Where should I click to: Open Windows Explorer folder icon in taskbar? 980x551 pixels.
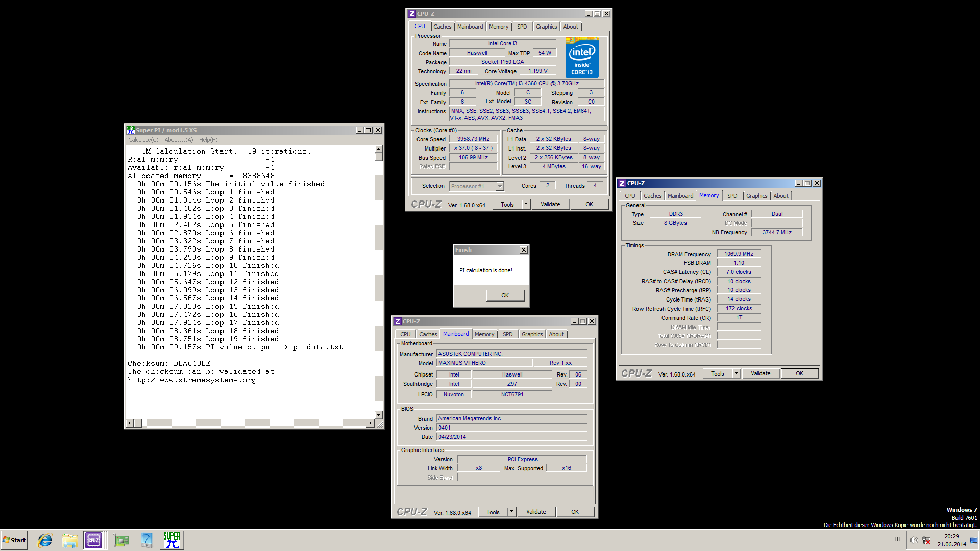click(70, 540)
